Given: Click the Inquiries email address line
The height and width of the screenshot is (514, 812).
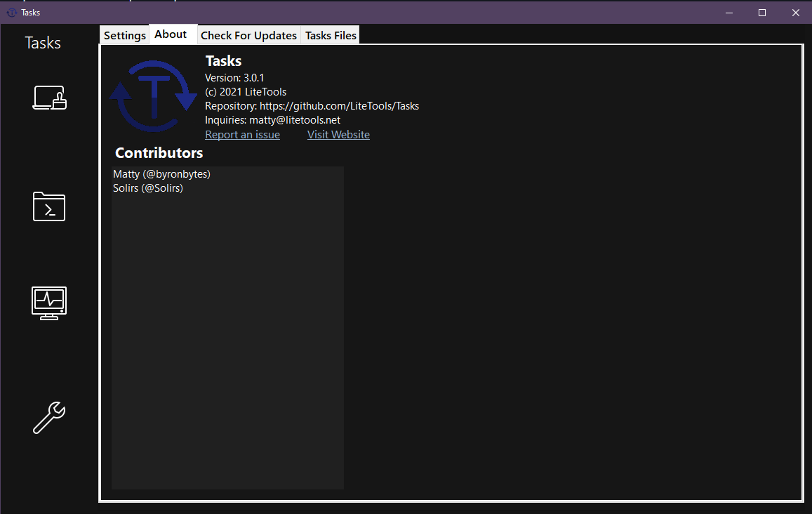Looking at the screenshot, I should tap(272, 119).
